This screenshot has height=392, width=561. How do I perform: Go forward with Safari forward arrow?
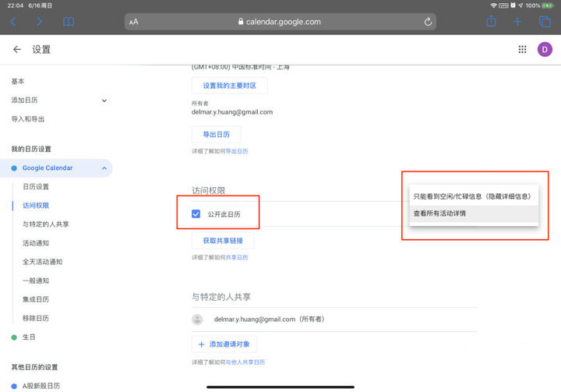coord(40,22)
